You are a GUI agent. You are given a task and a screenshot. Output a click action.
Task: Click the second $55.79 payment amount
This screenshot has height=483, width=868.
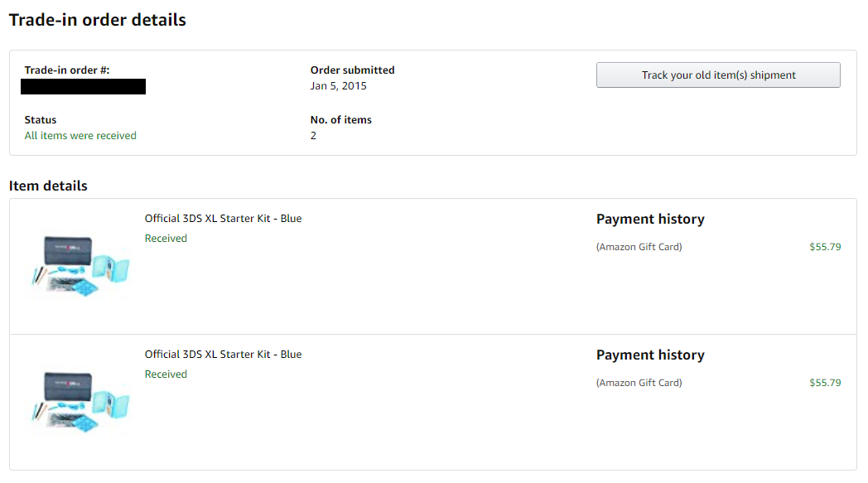pos(825,382)
